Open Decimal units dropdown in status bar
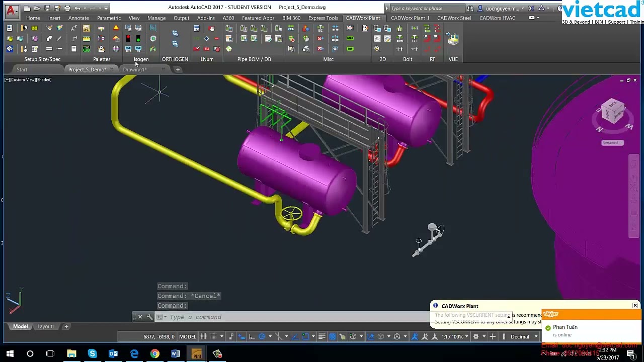Screen dimensions: 644x362 click(x=524, y=336)
